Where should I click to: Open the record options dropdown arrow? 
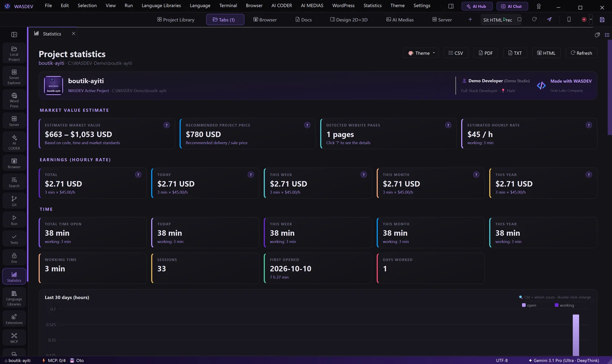pyautogui.click(x=591, y=20)
